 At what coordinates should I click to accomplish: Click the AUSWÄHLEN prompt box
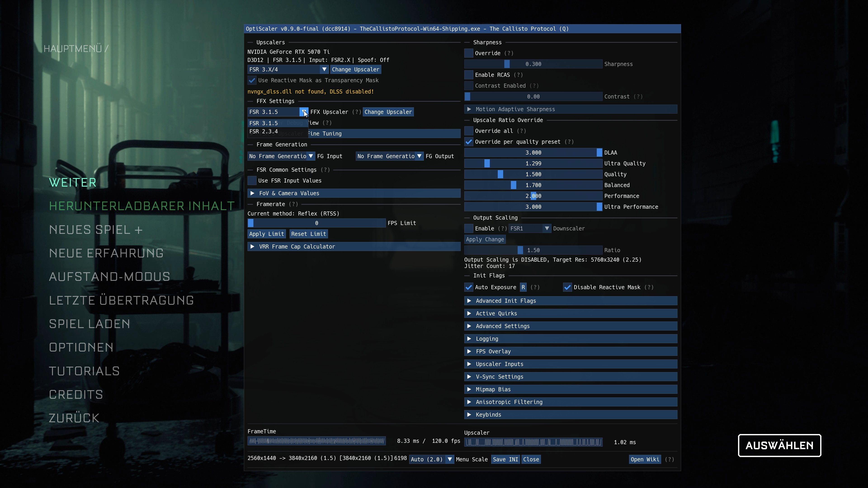click(779, 446)
